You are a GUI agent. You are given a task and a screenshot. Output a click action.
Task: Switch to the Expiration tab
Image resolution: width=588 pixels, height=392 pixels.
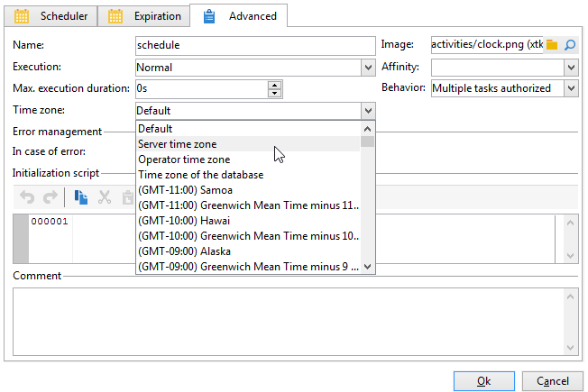(144, 16)
